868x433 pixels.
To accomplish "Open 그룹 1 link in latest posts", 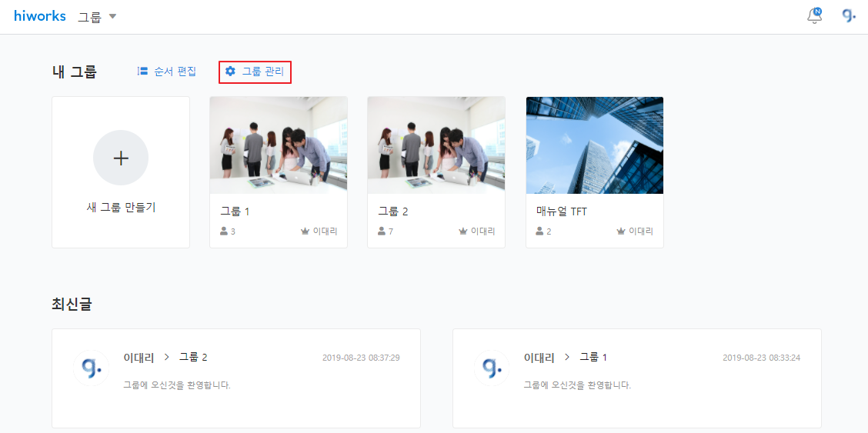I will pyautogui.click(x=593, y=357).
